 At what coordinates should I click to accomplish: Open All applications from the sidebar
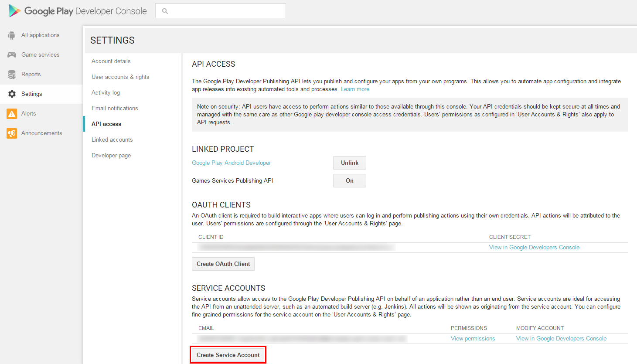[x=41, y=35]
